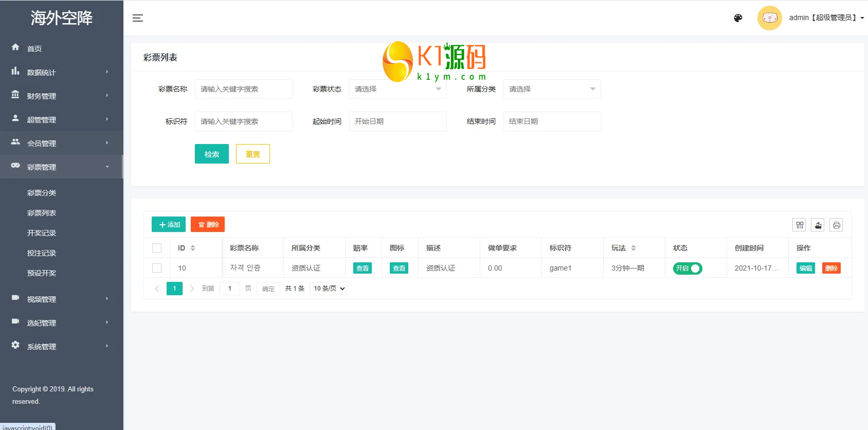
Task: Open the admin 超级管理员 user dropdown
Action: pyautogui.click(x=826, y=18)
